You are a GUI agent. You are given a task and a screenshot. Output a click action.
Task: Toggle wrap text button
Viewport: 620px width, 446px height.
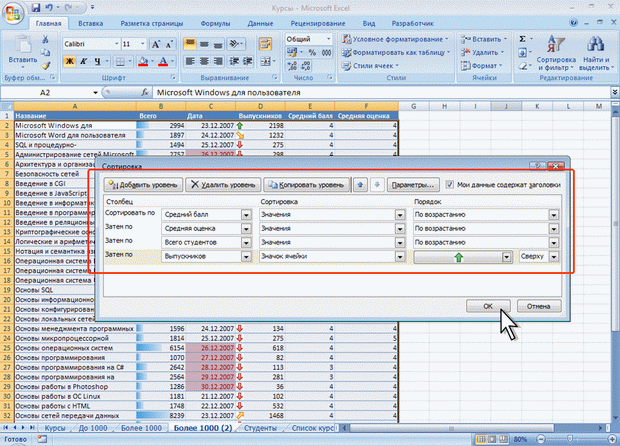[x=265, y=44]
